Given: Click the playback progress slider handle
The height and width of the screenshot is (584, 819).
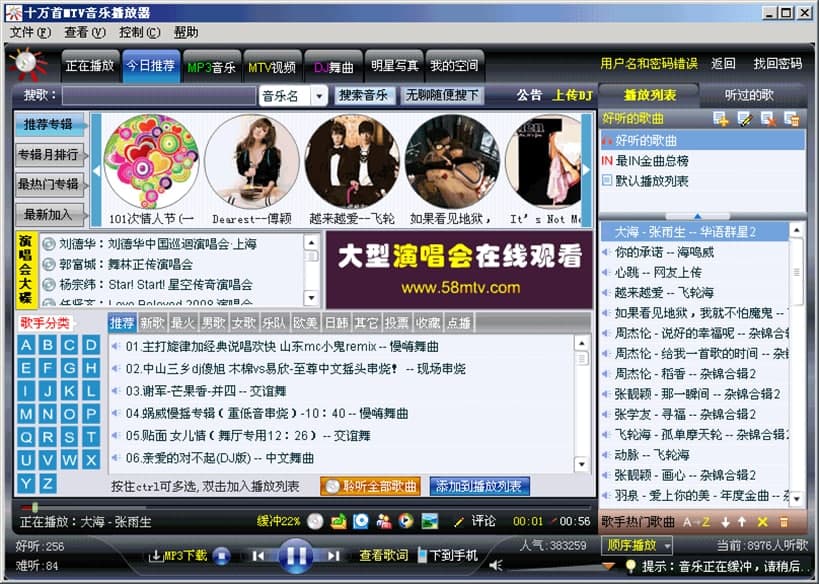Looking at the screenshot, I should pyautogui.click(x=35, y=507).
